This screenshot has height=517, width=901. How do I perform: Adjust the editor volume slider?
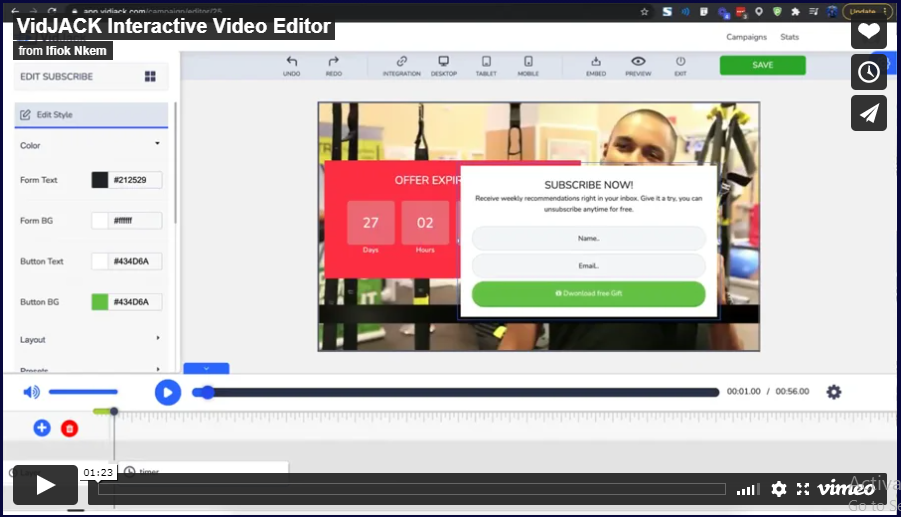coord(83,392)
